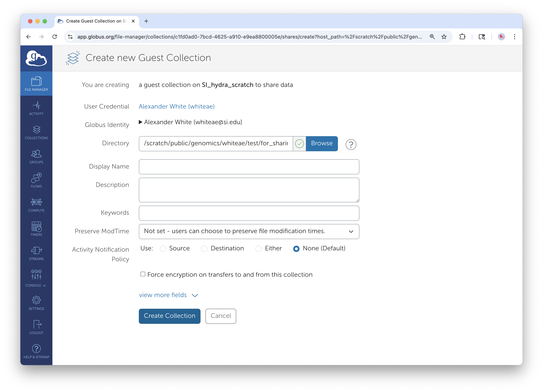The width and height of the screenshot is (543, 392).
Task: Enable force encryption on transfers checkbox
Action: click(143, 274)
